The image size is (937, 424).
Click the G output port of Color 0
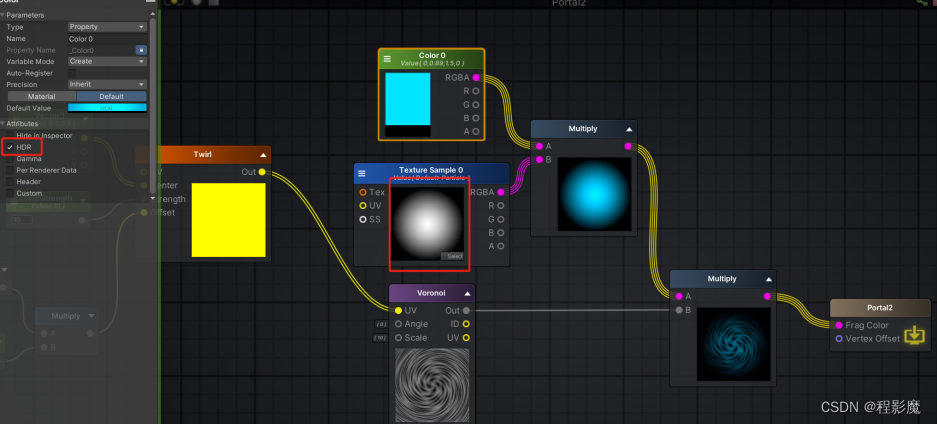tap(476, 105)
